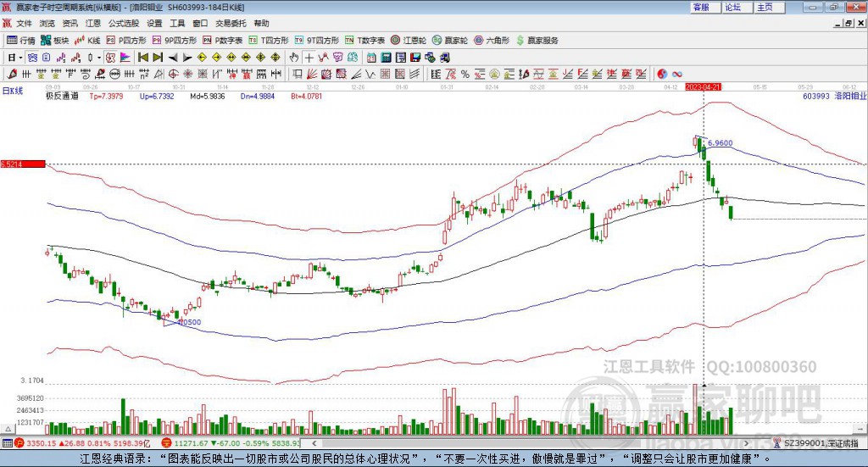The height and width of the screenshot is (467, 868).
Task: Open the 工具 menu
Action: tap(177, 23)
